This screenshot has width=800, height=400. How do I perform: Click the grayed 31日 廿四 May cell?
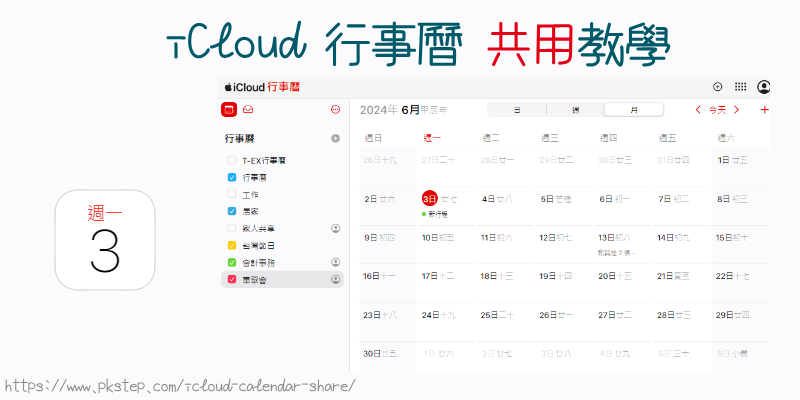click(681, 166)
